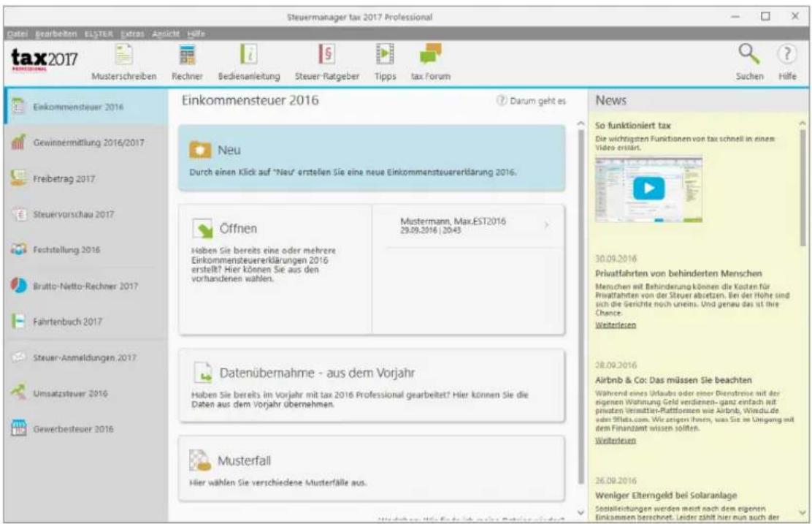Screen dimensions: 812x524
Task: Open the ELSTER menu
Action: point(99,34)
